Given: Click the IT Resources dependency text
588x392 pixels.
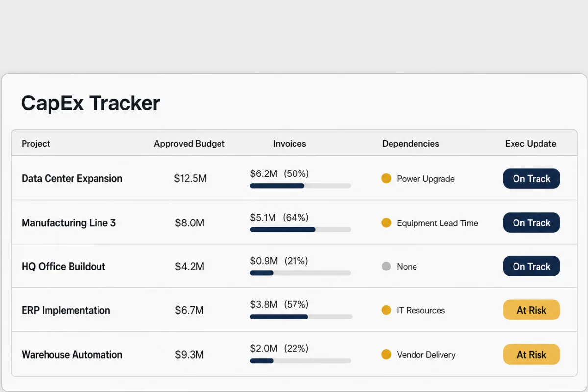Looking at the screenshot, I should tap(421, 310).
